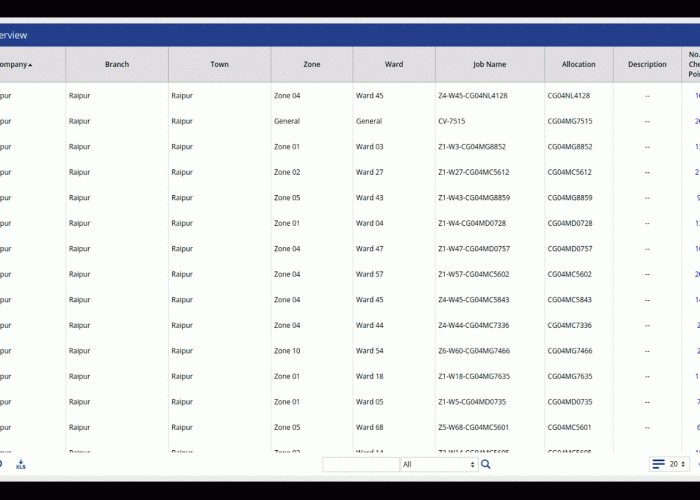Select job Z5-W68-CG04MC5601 row
Viewport: 700px width, 500px height.
[x=473, y=428]
